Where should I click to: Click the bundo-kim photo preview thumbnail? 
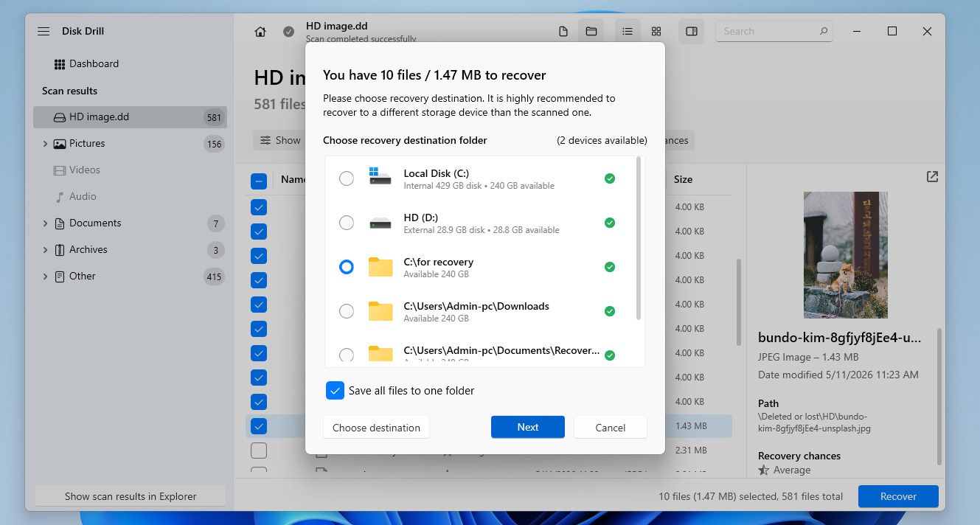pyautogui.click(x=845, y=255)
